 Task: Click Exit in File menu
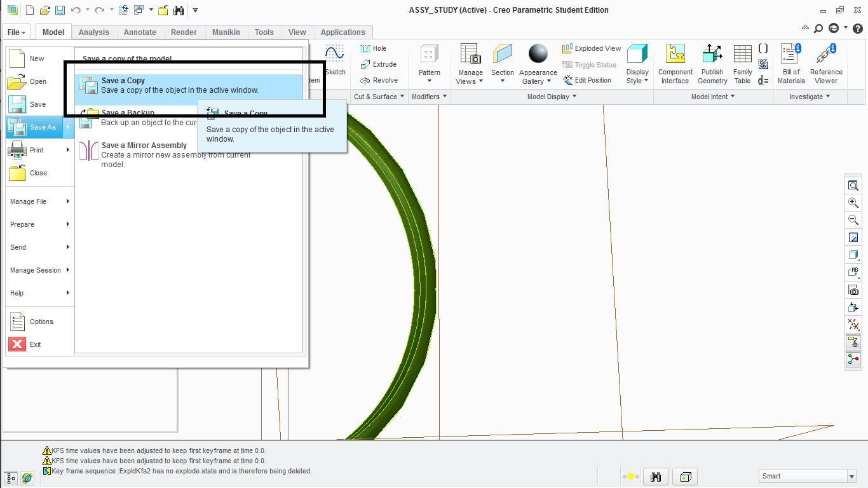[x=39, y=344]
